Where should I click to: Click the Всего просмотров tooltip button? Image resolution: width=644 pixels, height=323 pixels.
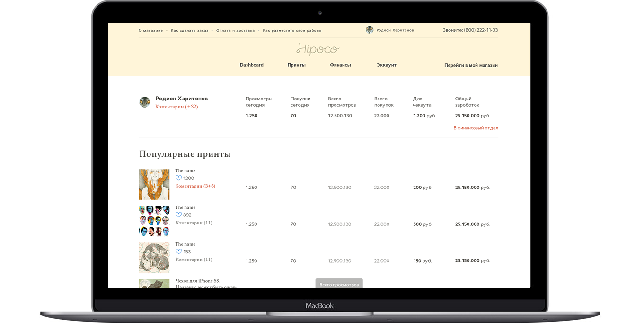click(x=339, y=283)
